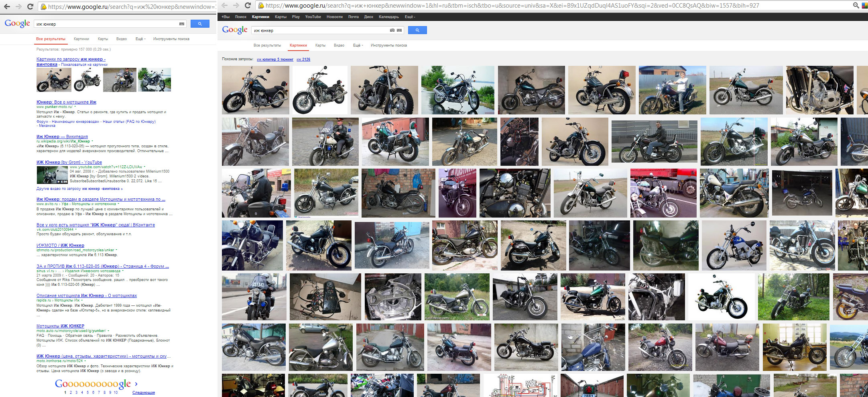Click the zoom magnifier icon in the right address bar
This screenshot has height=397, width=868.
pos(856,6)
